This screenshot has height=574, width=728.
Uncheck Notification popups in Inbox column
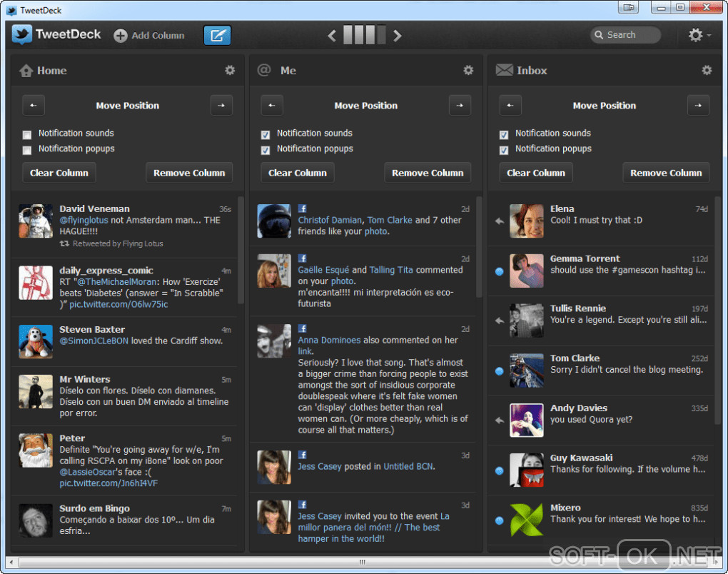pos(504,150)
